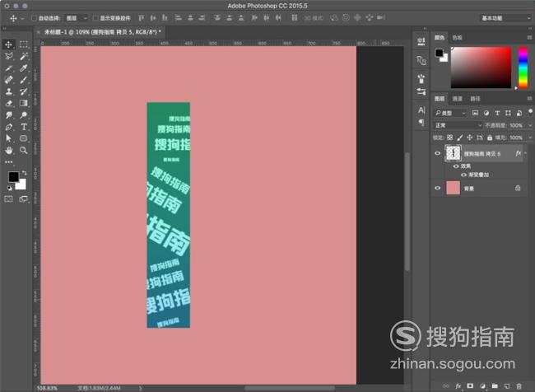The width and height of the screenshot is (535, 392).
Task: Open the Edit Toolbar three-dots menu
Action: click(x=8, y=162)
